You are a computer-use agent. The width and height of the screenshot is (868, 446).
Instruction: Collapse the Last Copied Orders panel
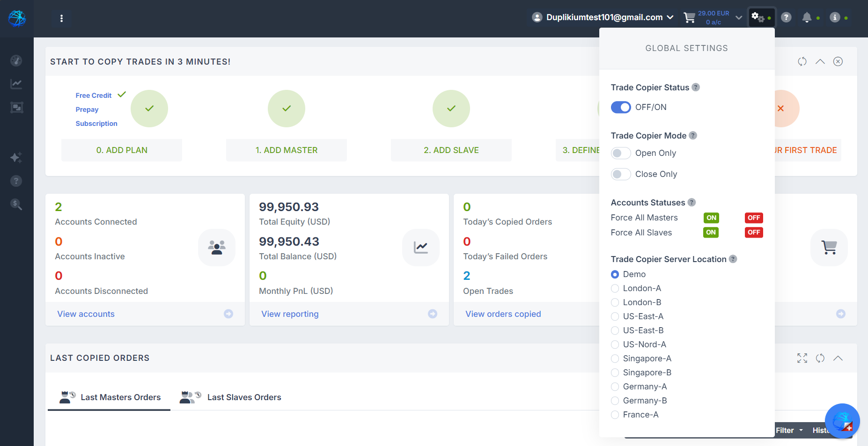click(x=838, y=358)
